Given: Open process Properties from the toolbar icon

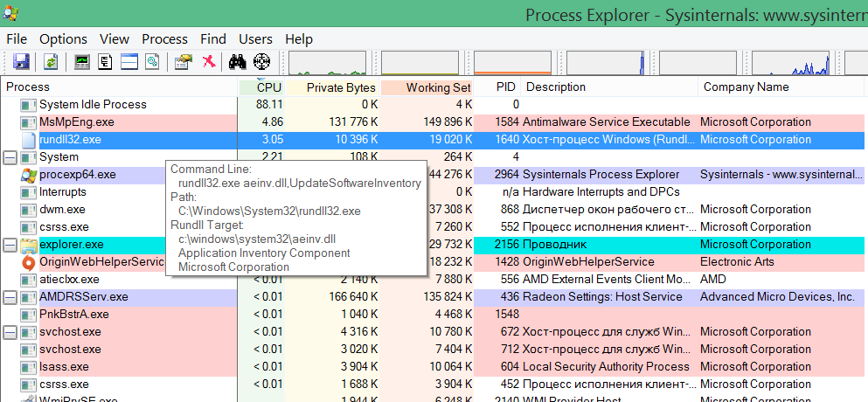Looking at the screenshot, I should coord(183,62).
